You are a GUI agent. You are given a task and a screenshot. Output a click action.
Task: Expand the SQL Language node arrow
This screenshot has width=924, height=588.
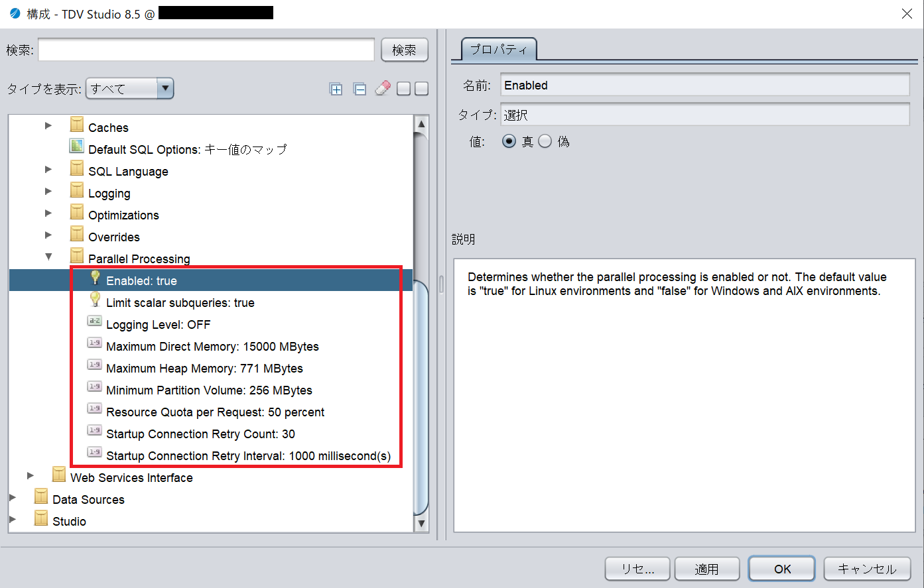[x=48, y=169]
